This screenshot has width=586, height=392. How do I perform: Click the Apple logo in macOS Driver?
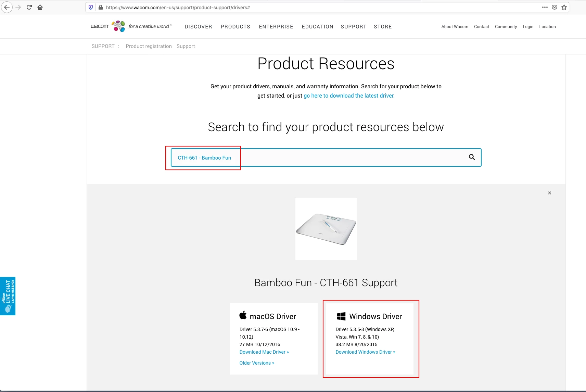click(243, 315)
